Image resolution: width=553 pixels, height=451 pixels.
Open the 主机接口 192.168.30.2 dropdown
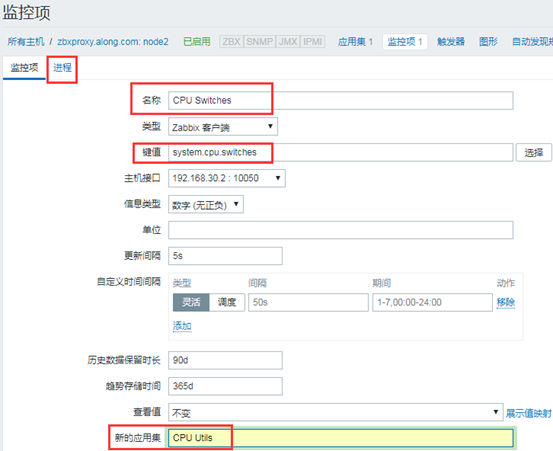tap(227, 178)
